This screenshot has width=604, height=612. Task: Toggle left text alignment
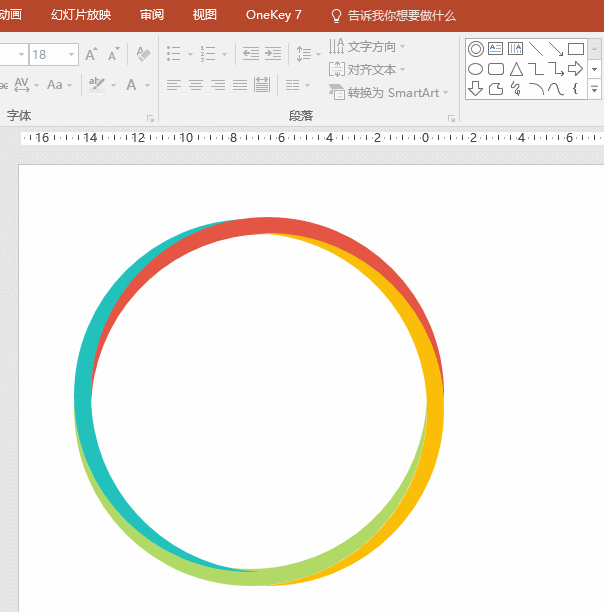[x=174, y=85]
